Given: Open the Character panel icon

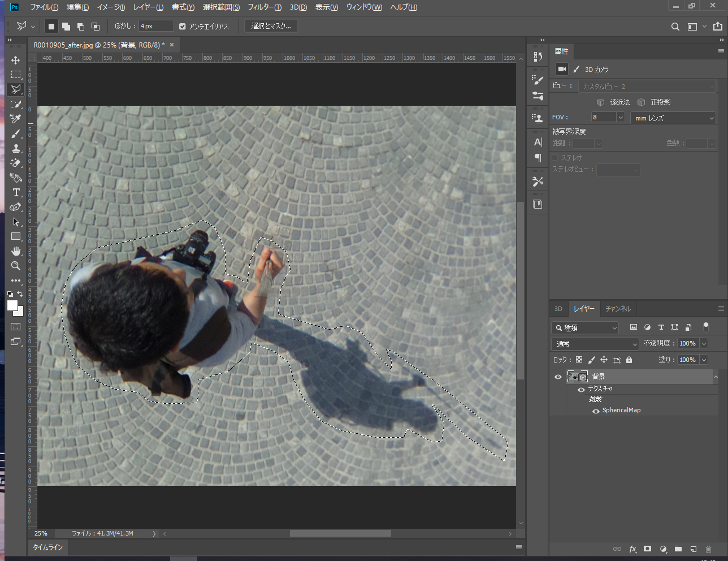Looking at the screenshot, I should pos(538,142).
